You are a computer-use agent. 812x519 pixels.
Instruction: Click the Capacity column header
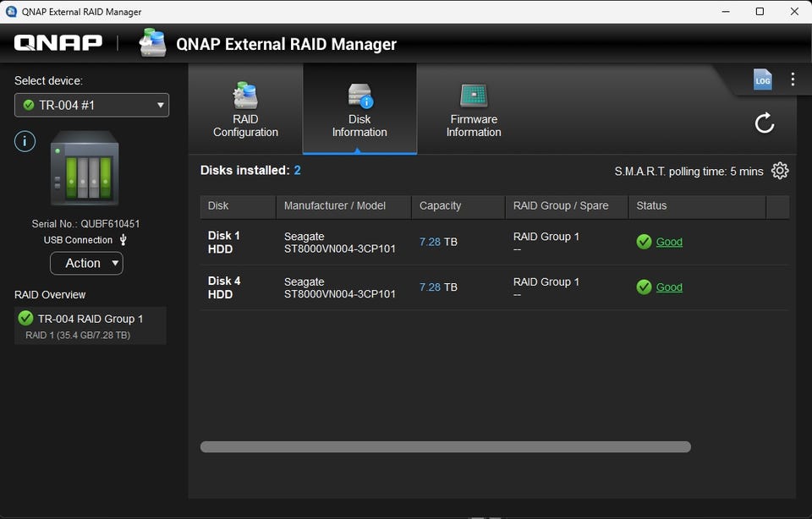pos(458,206)
